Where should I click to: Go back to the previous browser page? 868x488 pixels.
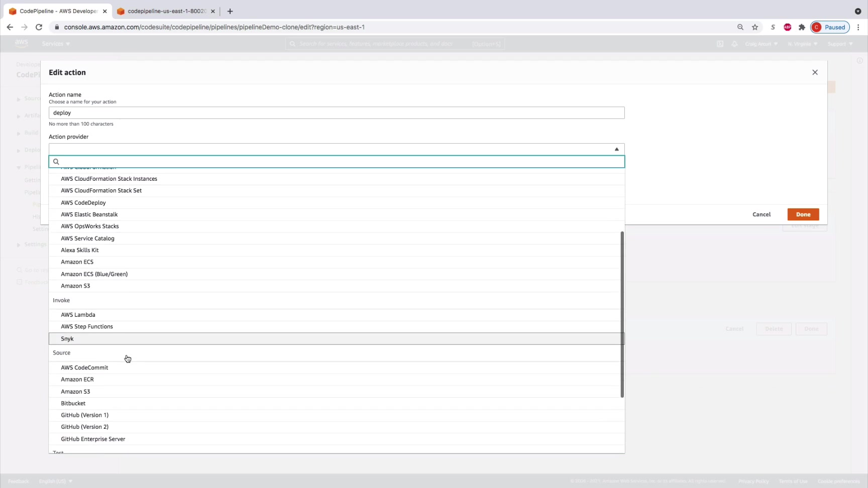tap(10, 27)
